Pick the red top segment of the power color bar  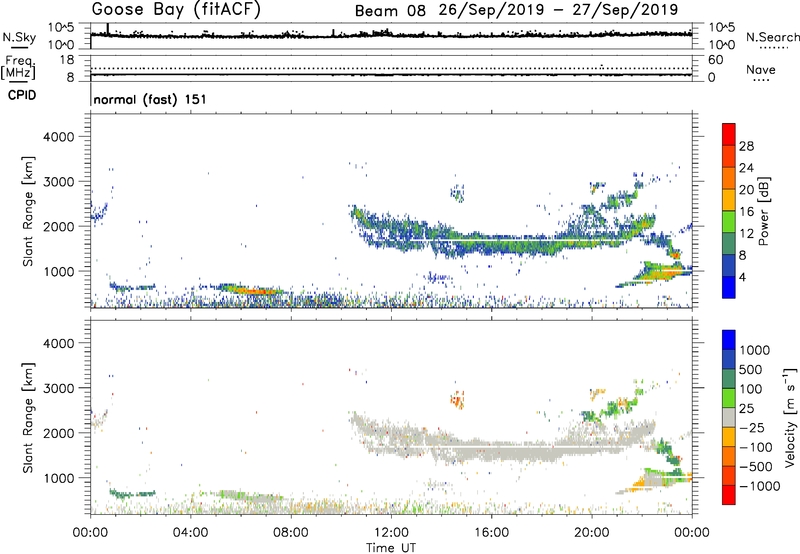pos(729,135)
